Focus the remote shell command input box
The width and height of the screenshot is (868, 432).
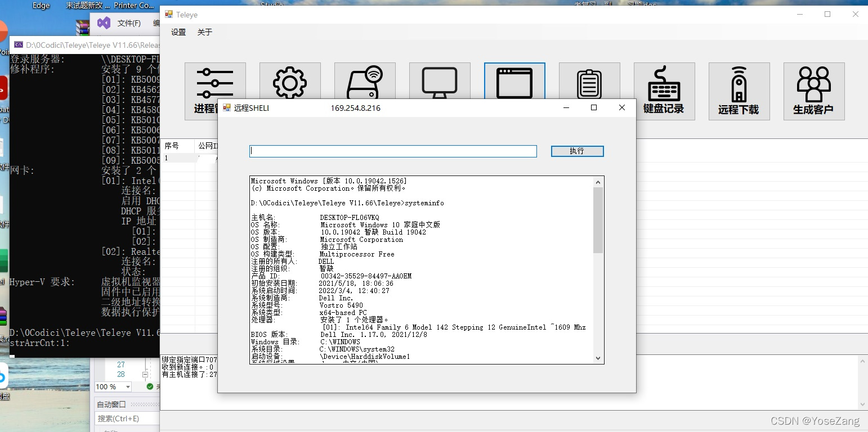point(393,151)
